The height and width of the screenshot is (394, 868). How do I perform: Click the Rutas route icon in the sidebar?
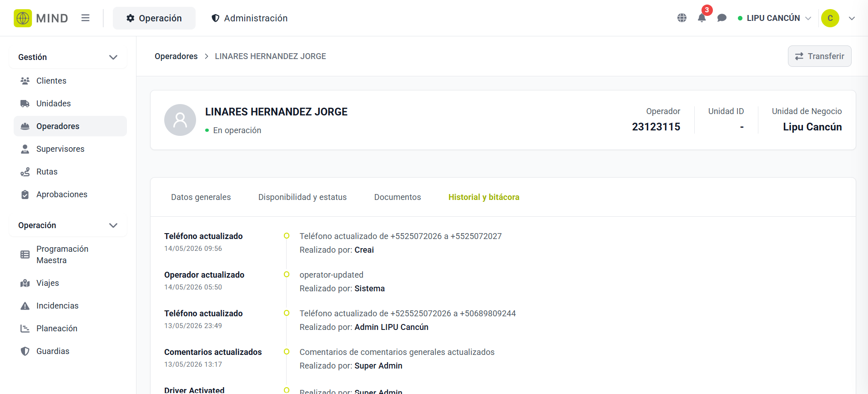pyautogui.click(x=25, y=172)
